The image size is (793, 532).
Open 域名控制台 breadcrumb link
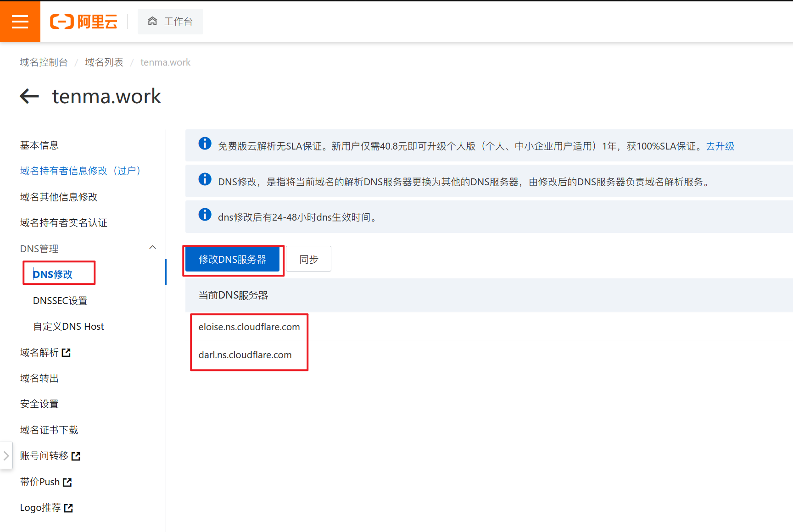(x=44, y=62)
